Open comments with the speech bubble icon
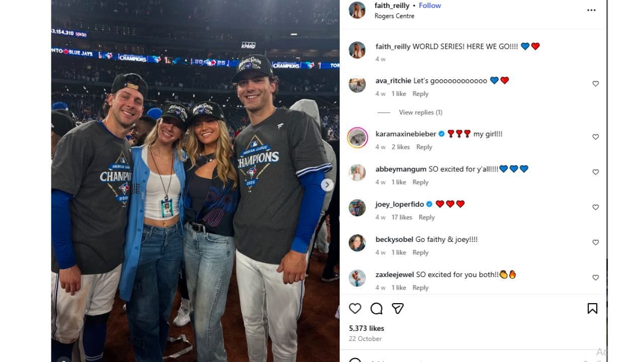 [x=376, y=308]
